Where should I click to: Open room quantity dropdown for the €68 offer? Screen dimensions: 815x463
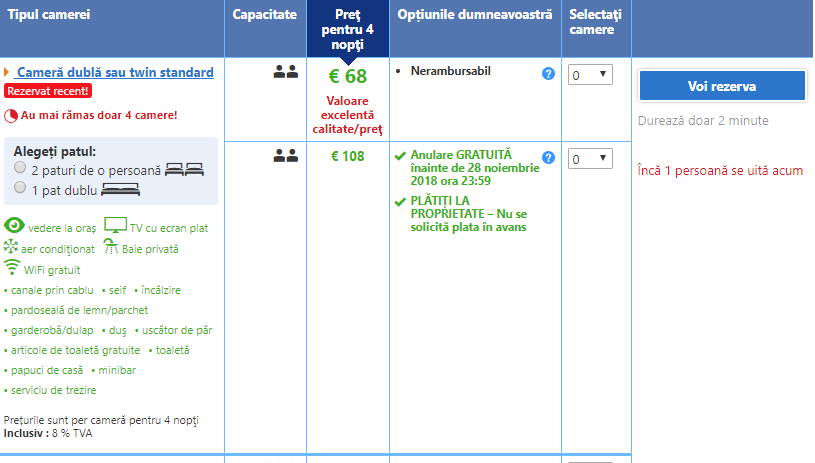tap(589, 75)
